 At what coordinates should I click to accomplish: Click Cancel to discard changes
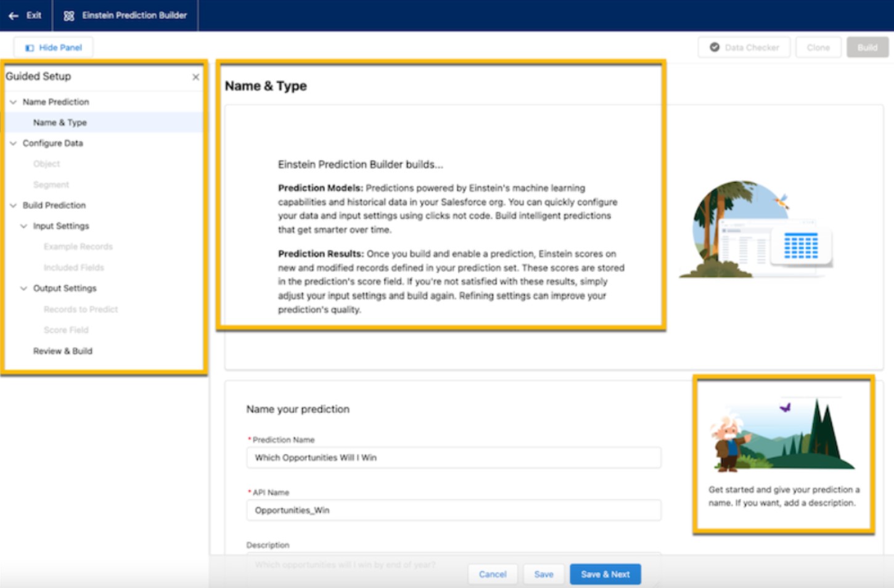492,574
